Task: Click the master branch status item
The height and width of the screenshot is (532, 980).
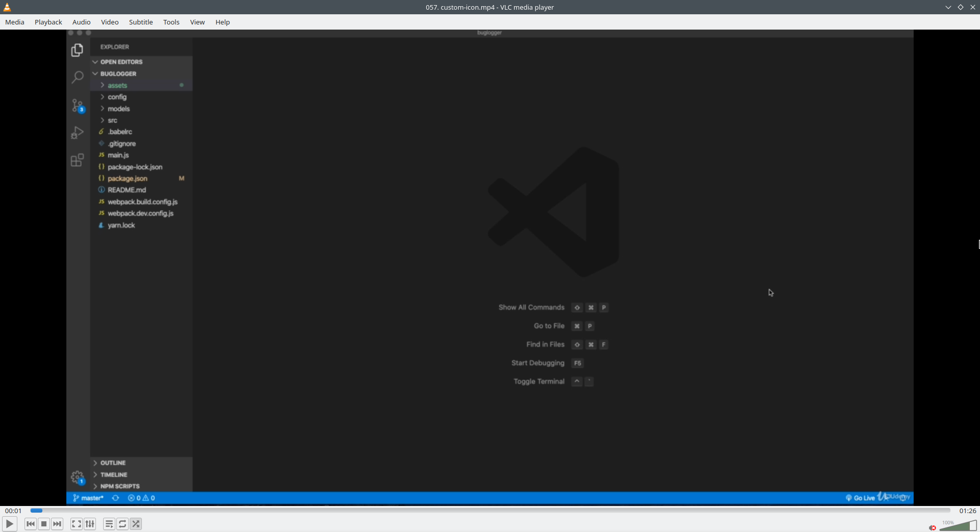Action: pyautogui.click(x=88, y=498)
